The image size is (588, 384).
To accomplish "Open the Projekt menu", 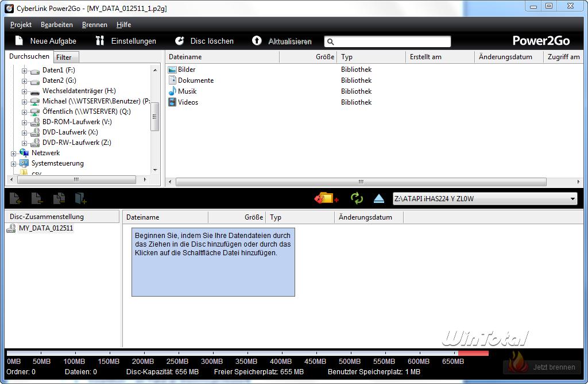I will click(21, 24).
